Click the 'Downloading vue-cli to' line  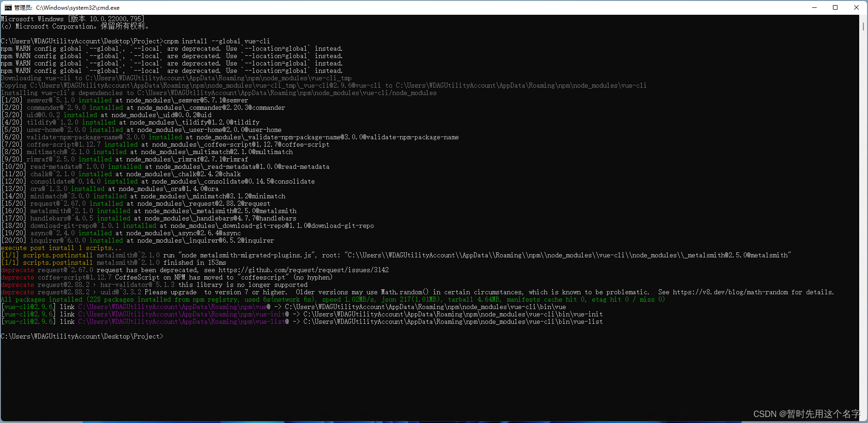176,78
